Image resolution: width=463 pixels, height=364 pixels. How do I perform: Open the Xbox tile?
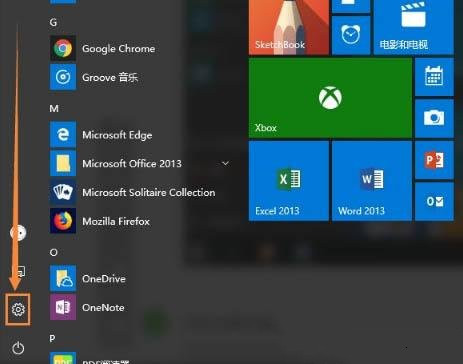coord(330,98)
